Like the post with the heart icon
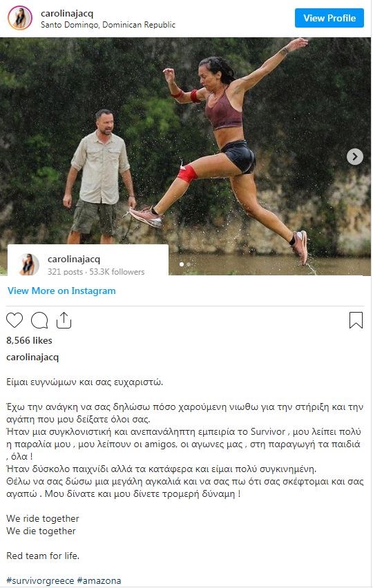373x588 pixels. click(x=15, y=320)
